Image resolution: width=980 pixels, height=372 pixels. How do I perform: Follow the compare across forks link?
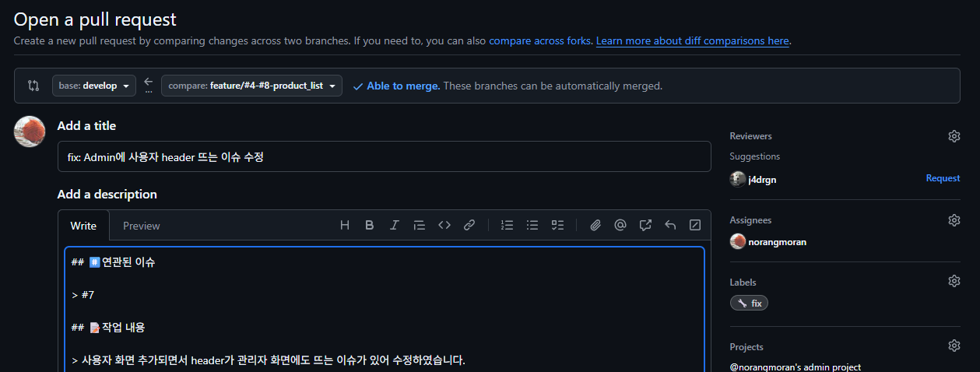540,40
